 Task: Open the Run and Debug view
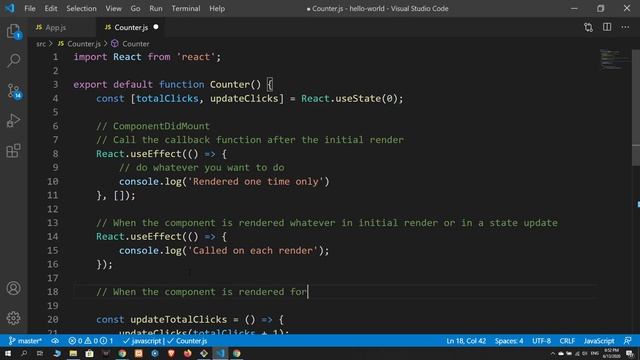pos(13,121)
